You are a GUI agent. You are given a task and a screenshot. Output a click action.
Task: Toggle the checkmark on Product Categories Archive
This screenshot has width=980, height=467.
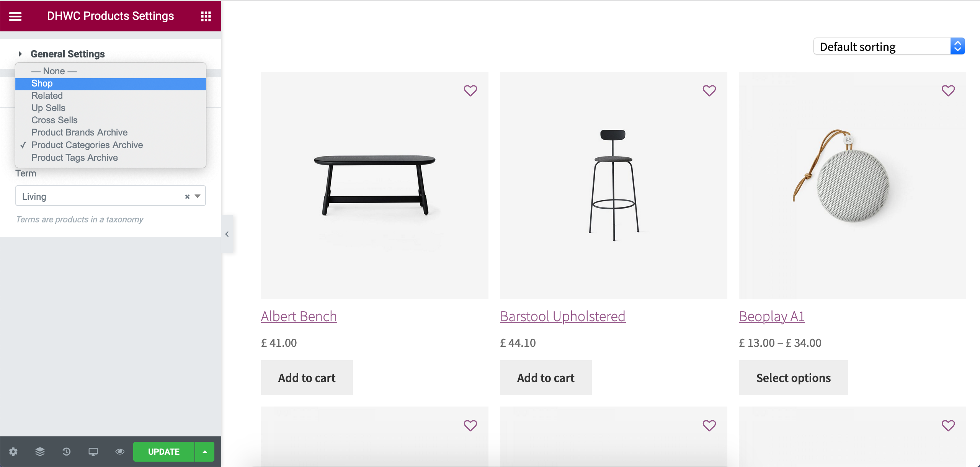click(87, 144)
